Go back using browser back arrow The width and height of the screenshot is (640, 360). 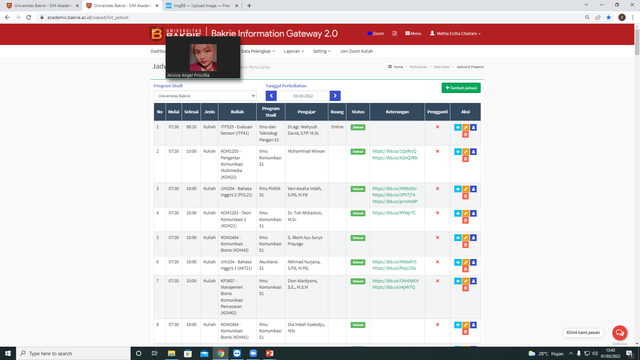point(7,18)
